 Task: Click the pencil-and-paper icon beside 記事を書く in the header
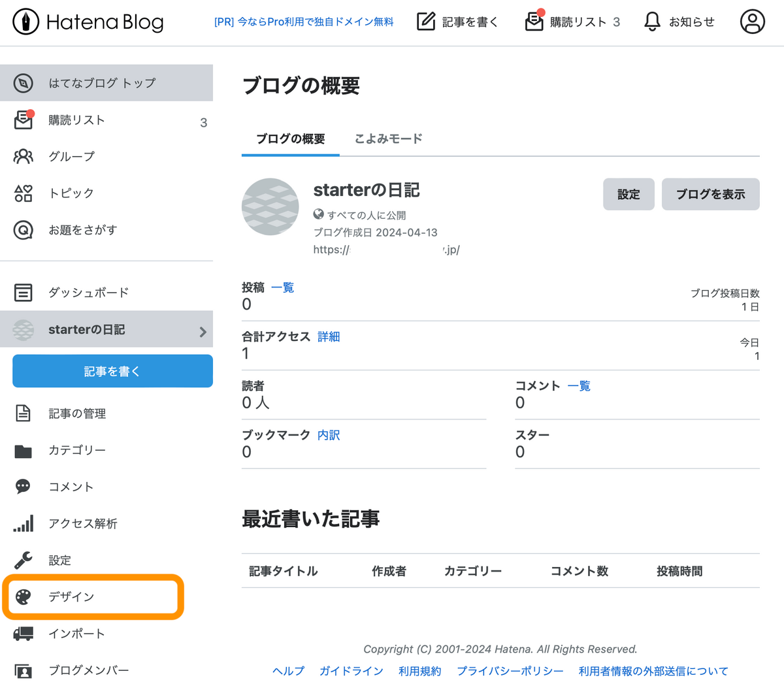pos(426,22)
